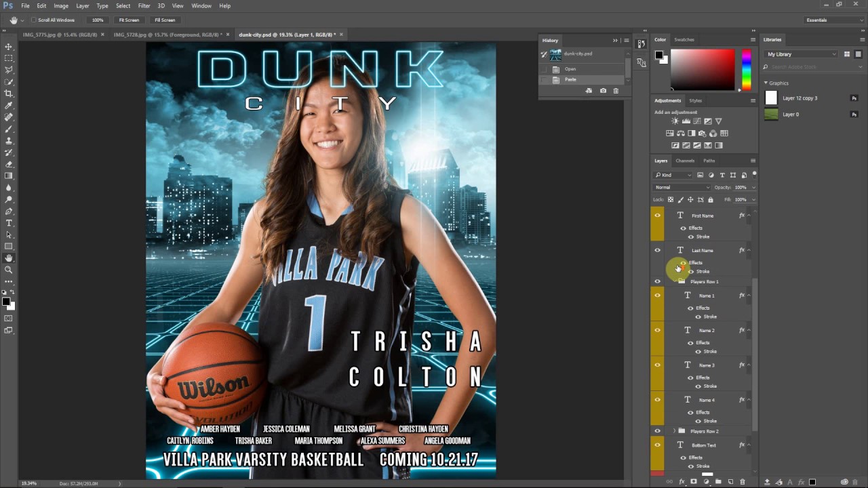Hide the Last Name layer
The height and width of the screenshot is (488, 868).
tap(657, 250)
